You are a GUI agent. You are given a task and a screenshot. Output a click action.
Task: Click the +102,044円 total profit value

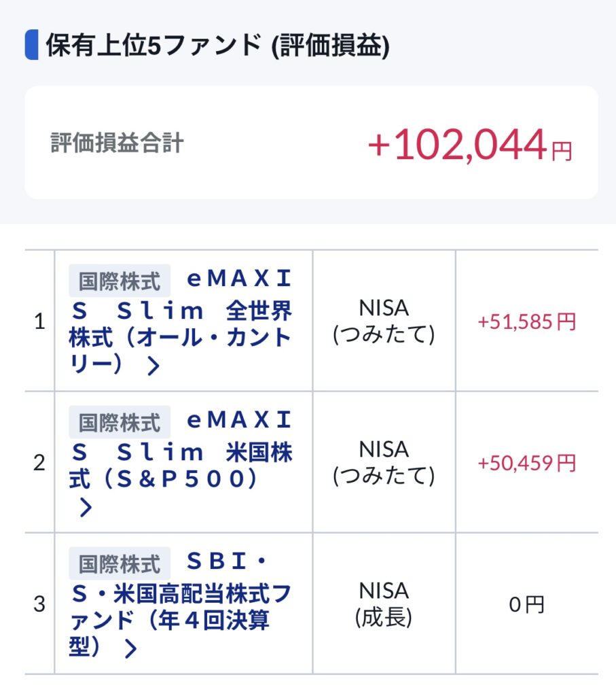(469, 145)
